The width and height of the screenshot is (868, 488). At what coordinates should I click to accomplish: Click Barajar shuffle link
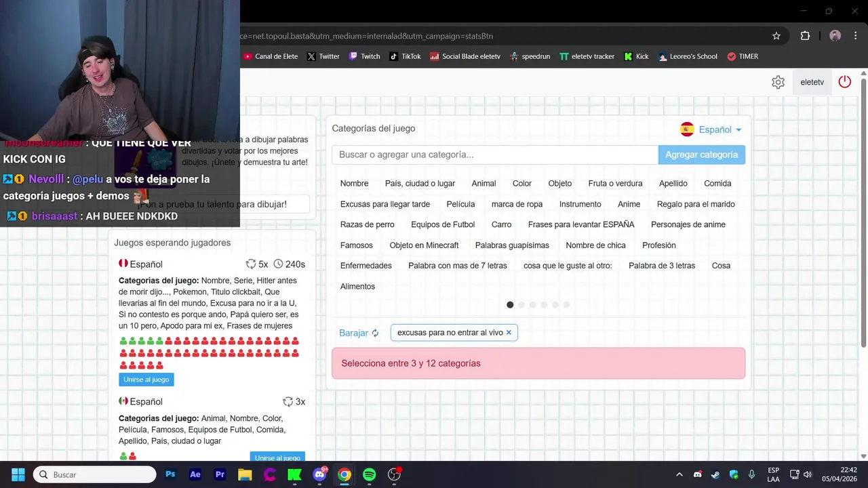(x=359, y=333)
